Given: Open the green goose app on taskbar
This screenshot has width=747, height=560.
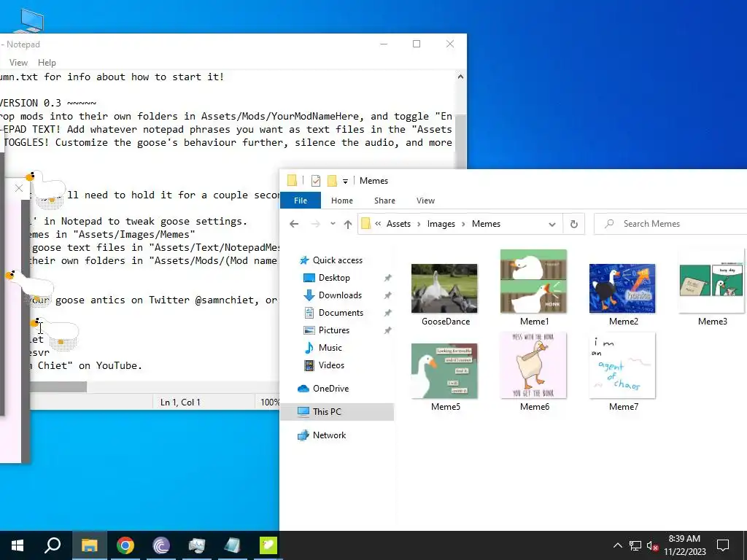Looking at the screenshot, I should tap(268, 545).
